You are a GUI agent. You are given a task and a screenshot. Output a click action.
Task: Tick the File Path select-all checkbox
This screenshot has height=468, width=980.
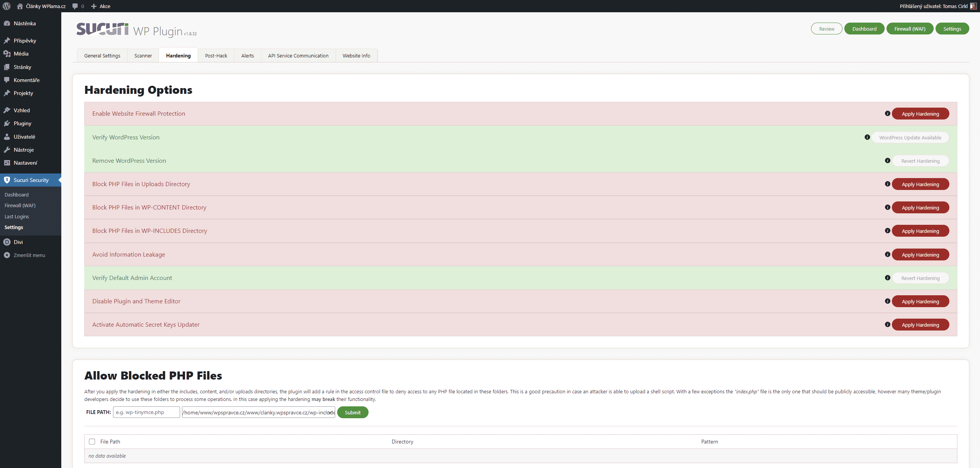[92, 442]
